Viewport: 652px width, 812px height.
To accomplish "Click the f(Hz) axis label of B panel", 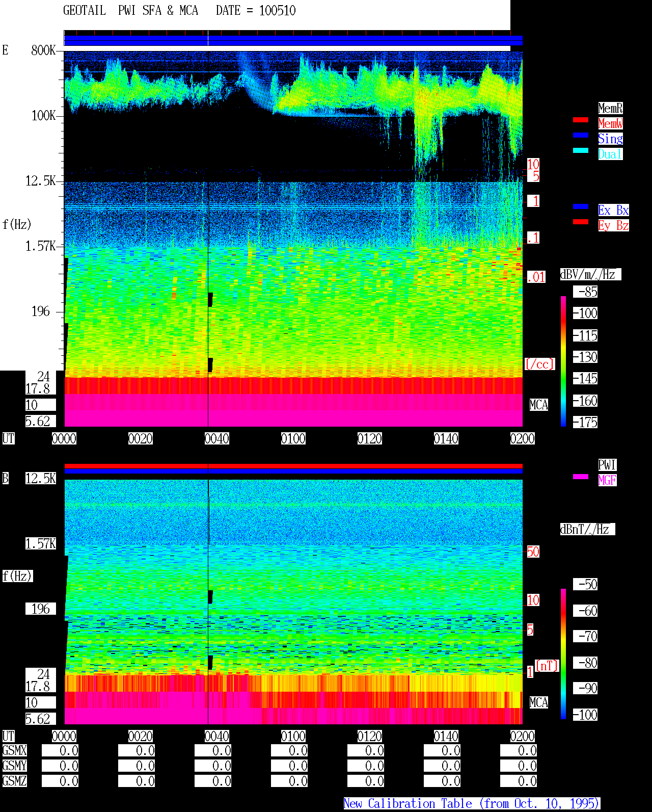I will pyautogui.click(x=17, y=576).
